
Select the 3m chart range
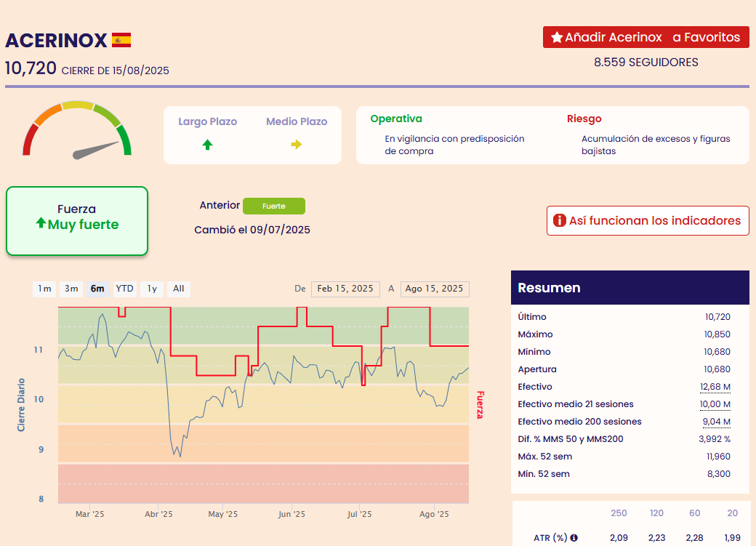coord(71,289)
